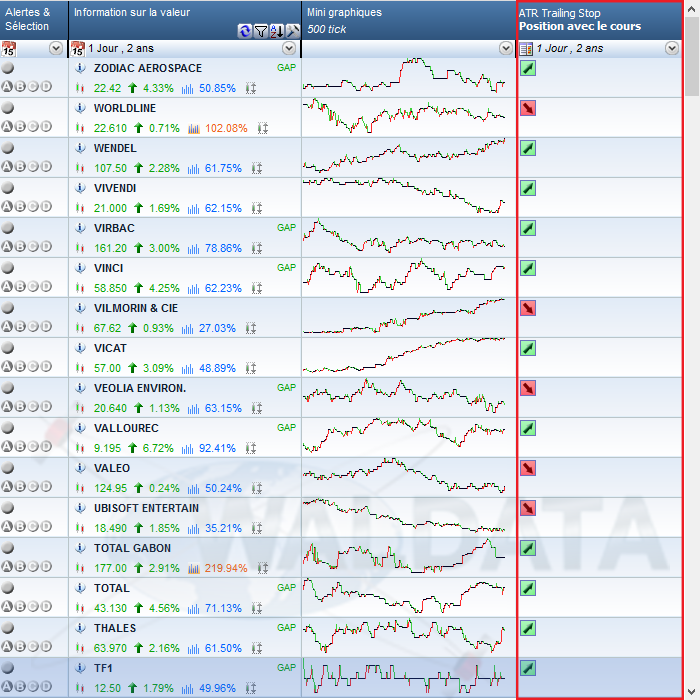Click orange volume icon in TOTAL GABON row
The width and height of the screenshot is (700, 700).
click(194, 568)
